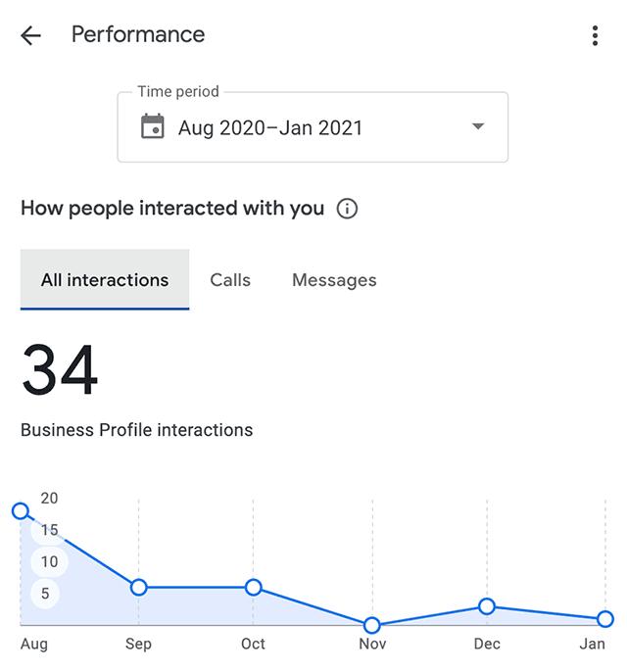This screenshot has height=672, width=627.
Task: Click the Business Profile interactions label
Action: point(136,430)
